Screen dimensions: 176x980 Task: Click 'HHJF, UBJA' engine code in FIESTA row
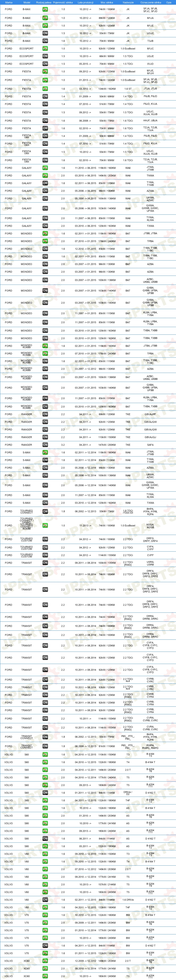coord(151,121)
